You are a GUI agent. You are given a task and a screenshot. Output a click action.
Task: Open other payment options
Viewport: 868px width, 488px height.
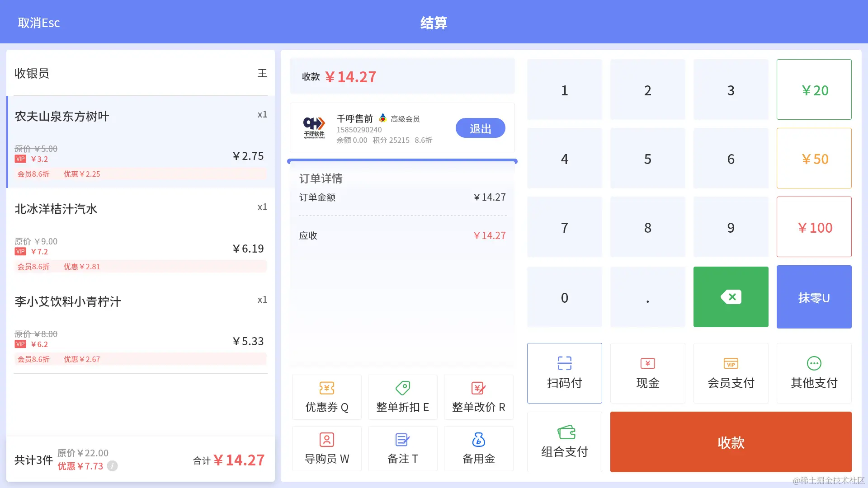814,373
